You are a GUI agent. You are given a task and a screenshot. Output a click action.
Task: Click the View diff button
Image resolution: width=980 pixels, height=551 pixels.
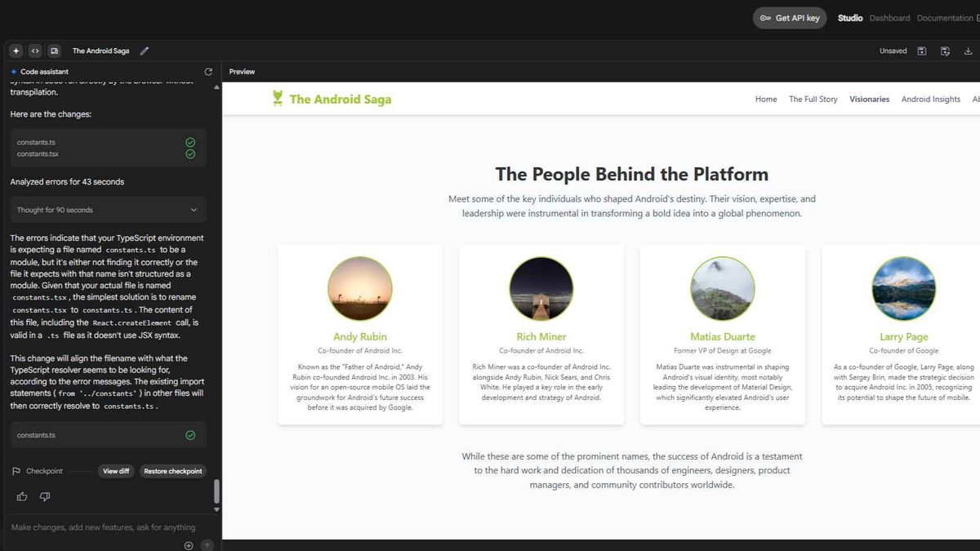point(116,471)
